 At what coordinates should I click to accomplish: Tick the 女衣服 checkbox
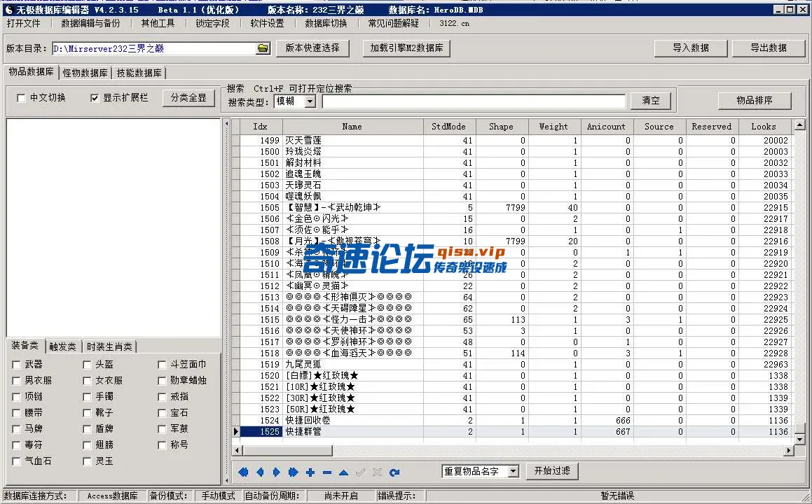pyautogui.click(x=87, y=381)
